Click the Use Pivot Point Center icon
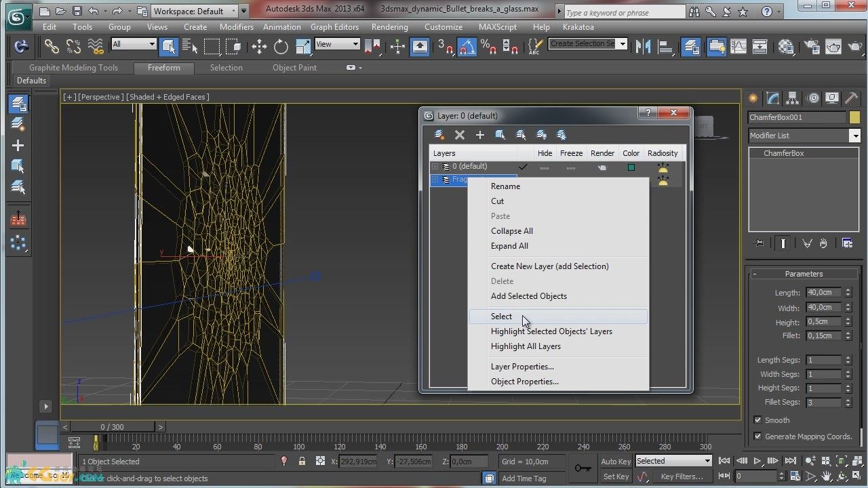Image resolution: width=868 pixels, height=488 pixels. point(373,46)
